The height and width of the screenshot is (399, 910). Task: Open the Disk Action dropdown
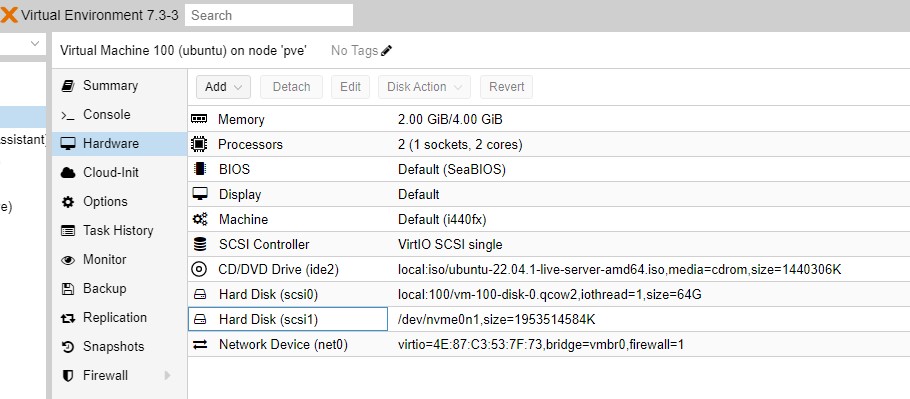pyautogui.click(x=425, y=87)
